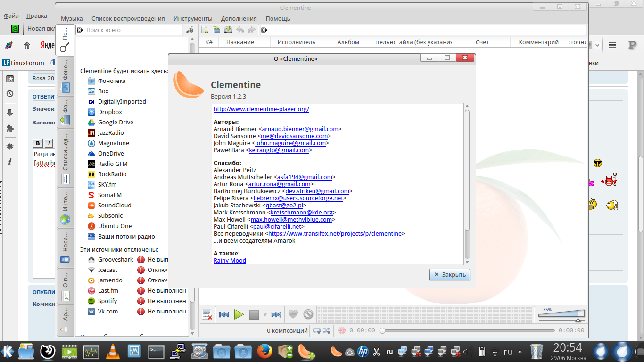Viewport: 644px width, 362px height.
Task: Create a new playlist with the toolbar icon
Action: (205, 30)
